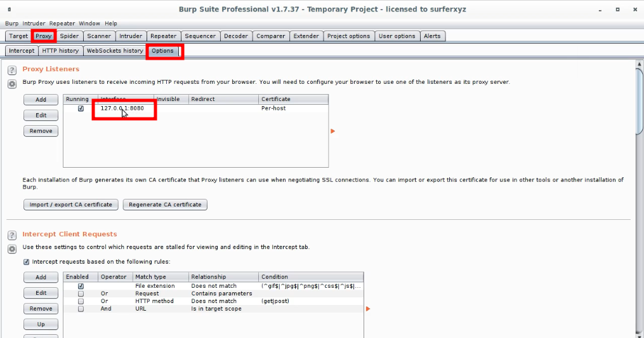Switch to the Target tab

pos(18,36)
